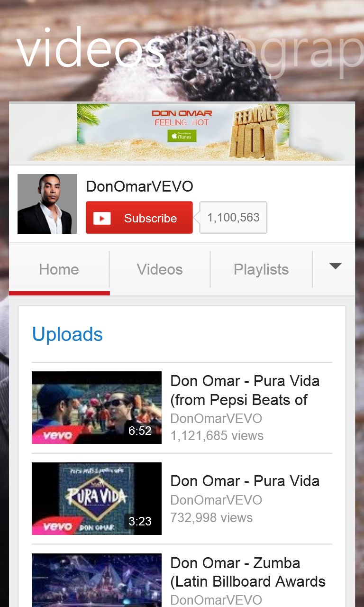Play the Zumba Latin Billboard thumbnail
364x607 pixels.
pyautogui.click(x=97, y=580)
